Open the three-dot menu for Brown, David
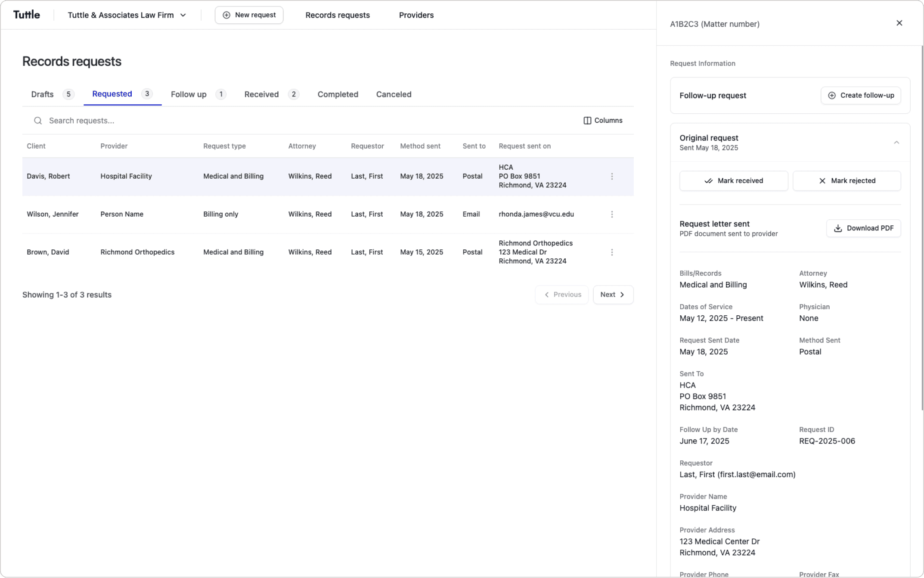The image size is (924, 578). pyautogui.click(x=612, y=252)
